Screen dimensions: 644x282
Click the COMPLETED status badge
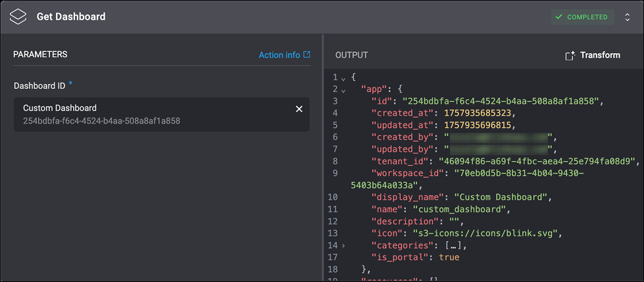pyautogui.click(x=582, y=17)
